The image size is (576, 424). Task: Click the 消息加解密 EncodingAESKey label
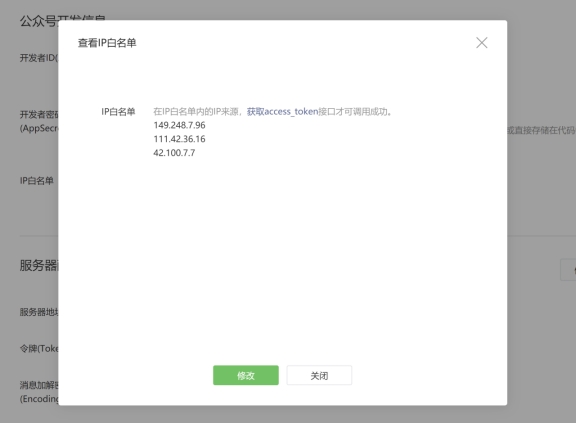(39, 392)
